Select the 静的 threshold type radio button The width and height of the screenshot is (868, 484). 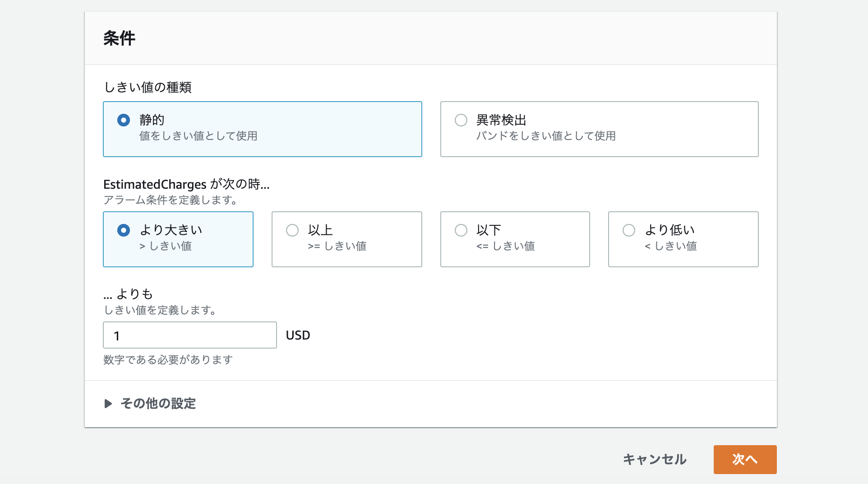point(123,120)
